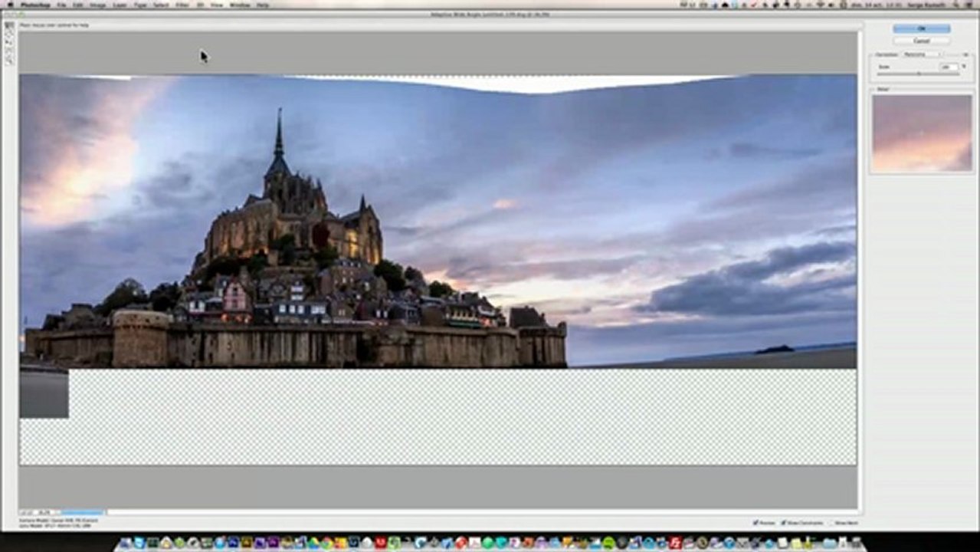Select the Hand tool in the filter toolbar
980x552 pixels.
tap(9, 51)
